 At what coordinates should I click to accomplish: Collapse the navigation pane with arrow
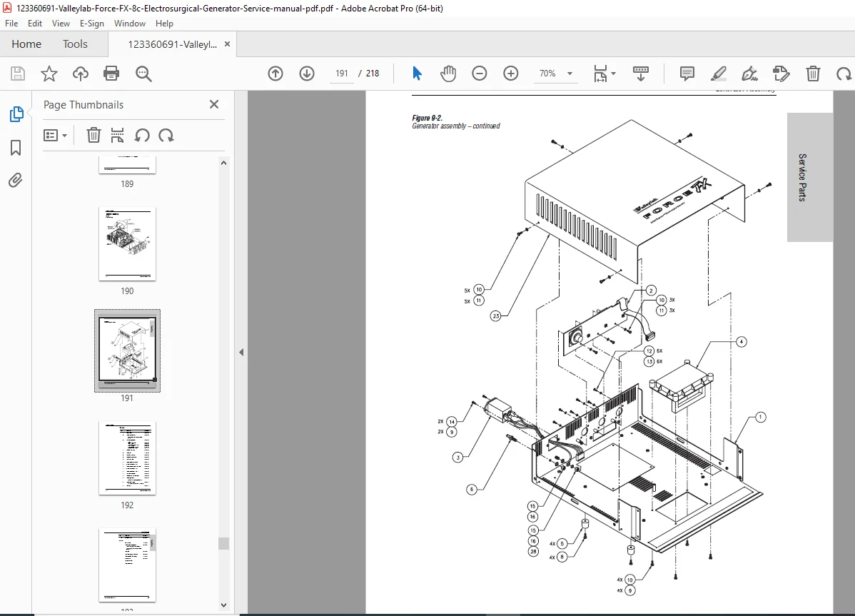pos(241,352)
